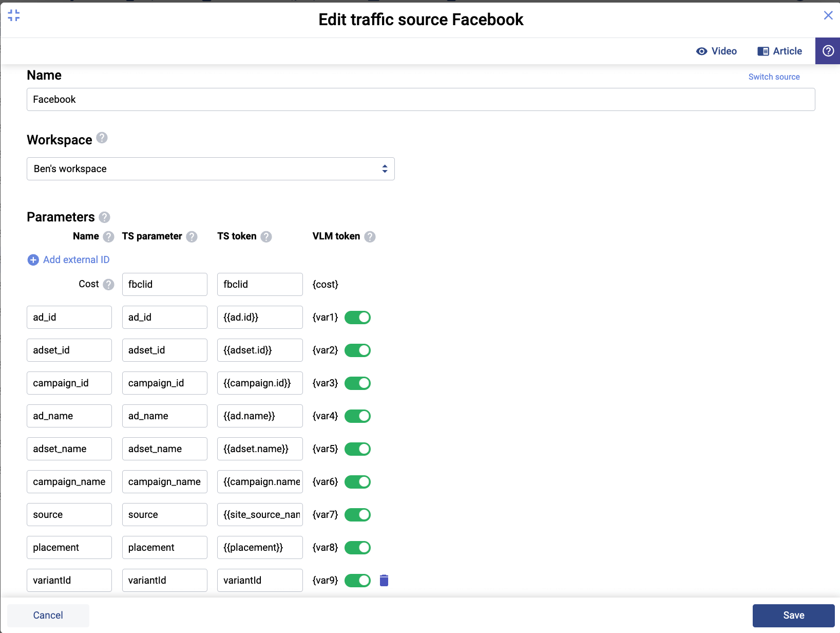
Task: Click the Name field containing Facebook
Action: (x=421, y=99)
